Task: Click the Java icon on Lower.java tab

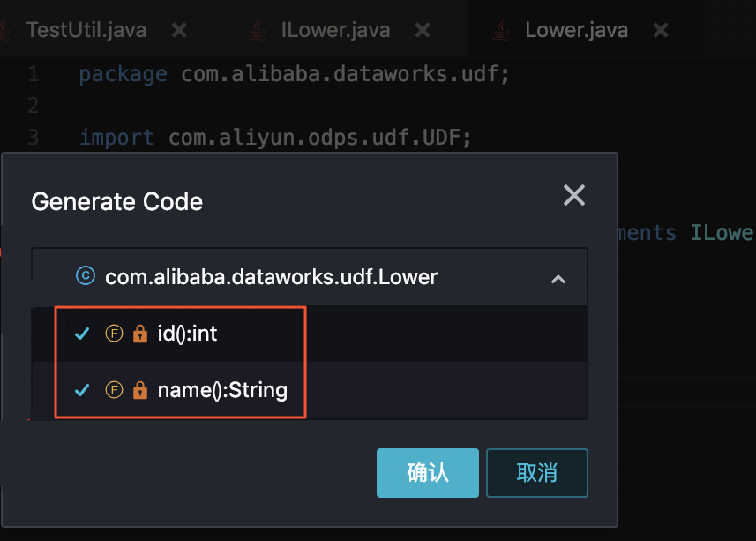Action: 501,30
